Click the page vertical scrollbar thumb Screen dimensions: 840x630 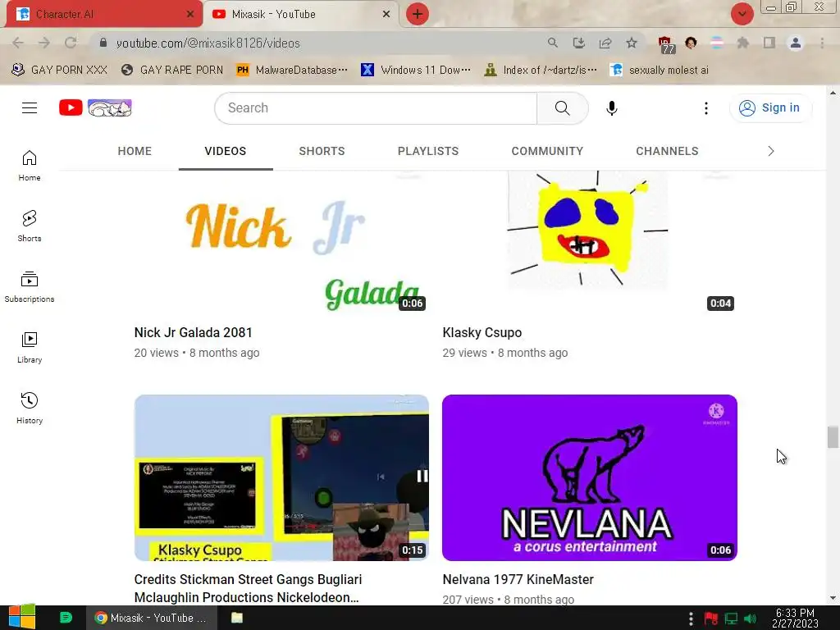833,436
